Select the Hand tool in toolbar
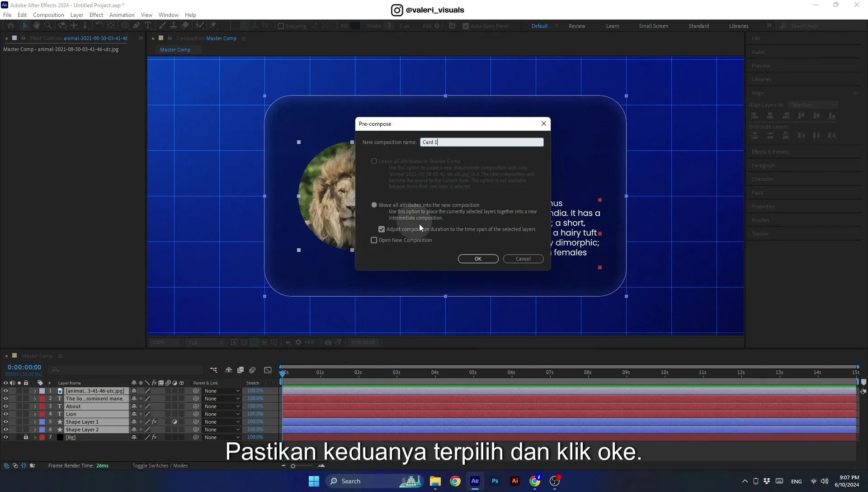Viewport: 868px width, 492px height. (36, 26)
